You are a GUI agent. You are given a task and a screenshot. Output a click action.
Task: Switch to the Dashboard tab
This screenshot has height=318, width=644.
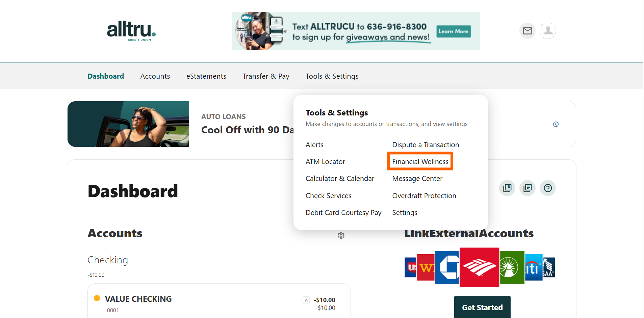tap(106, 76)
